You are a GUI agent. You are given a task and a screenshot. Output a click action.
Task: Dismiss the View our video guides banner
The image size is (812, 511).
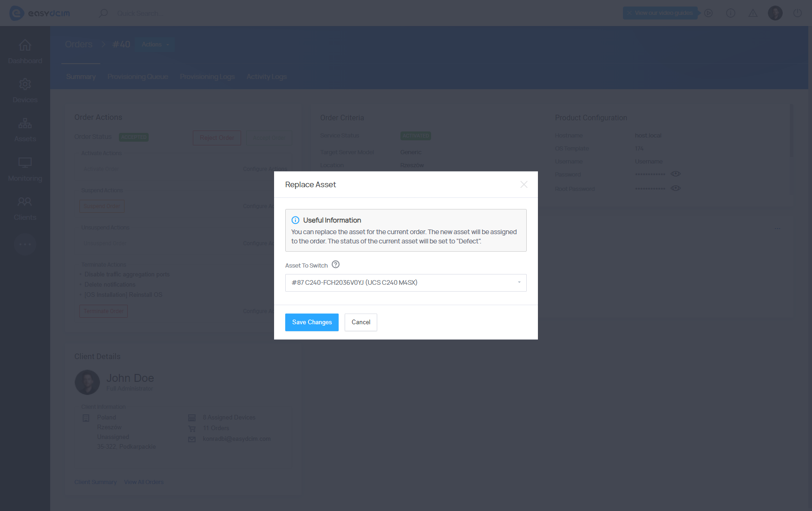pyautogui.click(x=629, y=13)
